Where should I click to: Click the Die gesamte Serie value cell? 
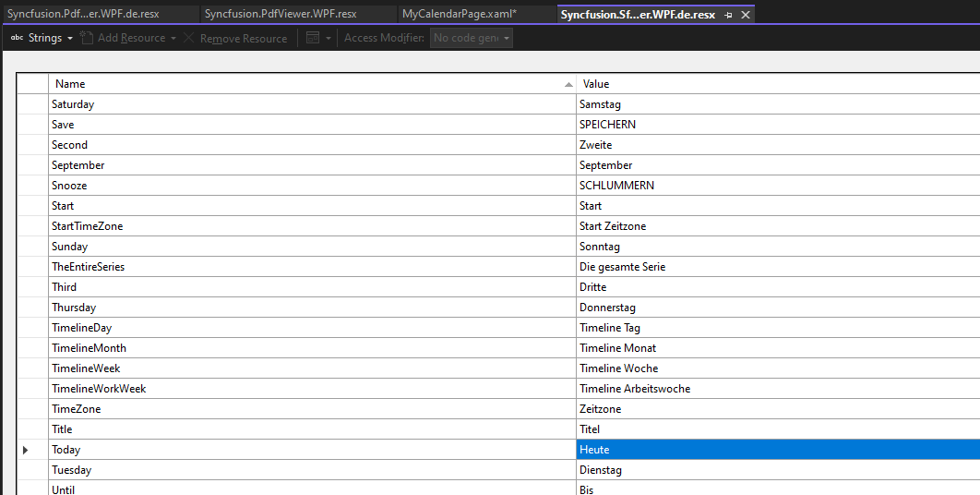(777, 267)
